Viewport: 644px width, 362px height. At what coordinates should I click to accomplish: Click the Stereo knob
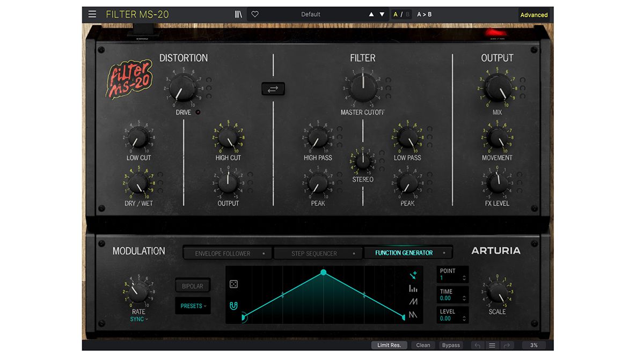coord(363,161)
